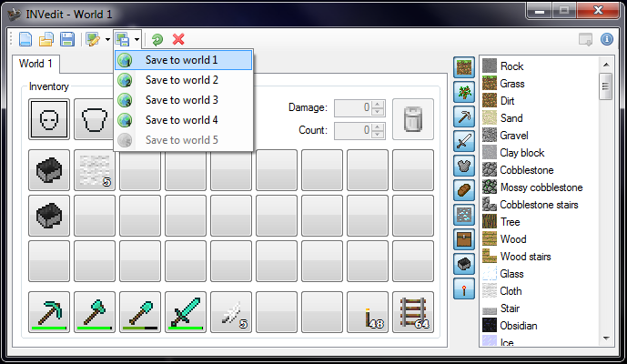Viewport: 627px width, 364px height.
Task: Select Dirt in the item list
Action: coord(507,101)
